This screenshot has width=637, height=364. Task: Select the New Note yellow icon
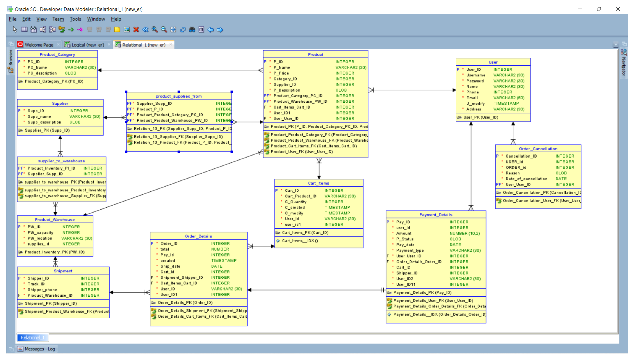click(117, 29)
